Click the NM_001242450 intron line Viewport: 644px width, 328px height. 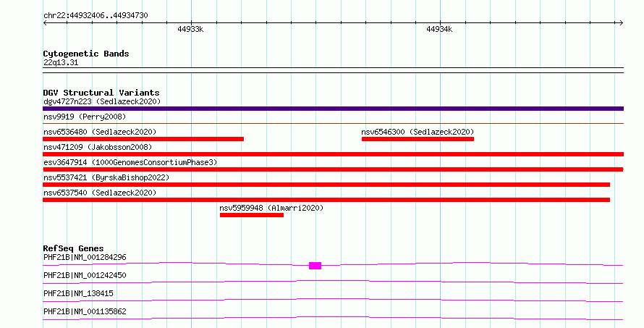[333, 282]
